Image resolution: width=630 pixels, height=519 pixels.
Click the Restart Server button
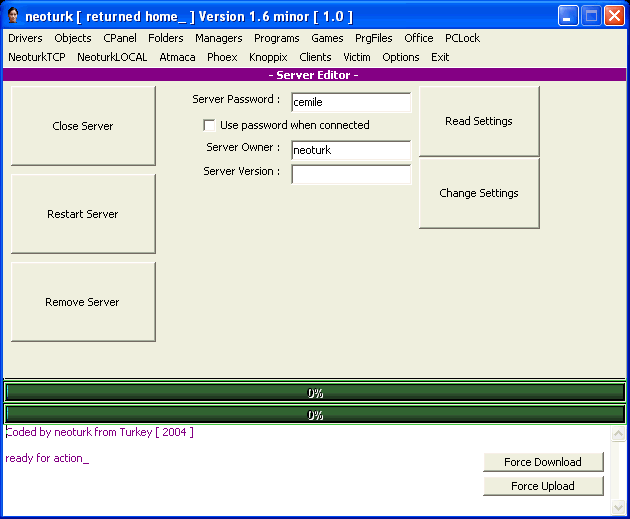pos(83,214)
